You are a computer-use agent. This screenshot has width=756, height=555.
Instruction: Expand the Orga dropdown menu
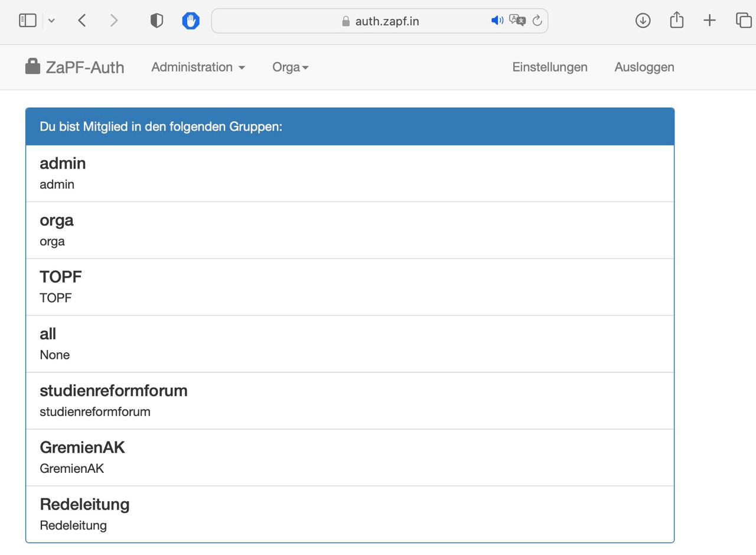[290, 67]
